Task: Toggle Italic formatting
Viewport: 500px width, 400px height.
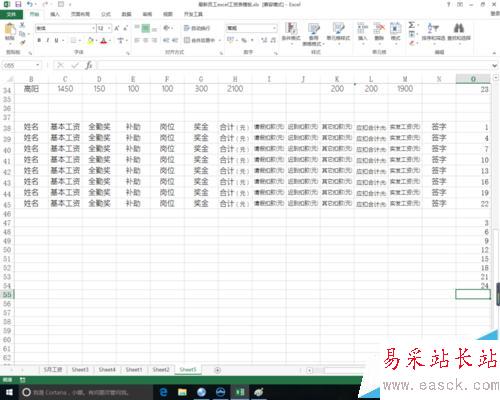Action: [x=48, y=40]
